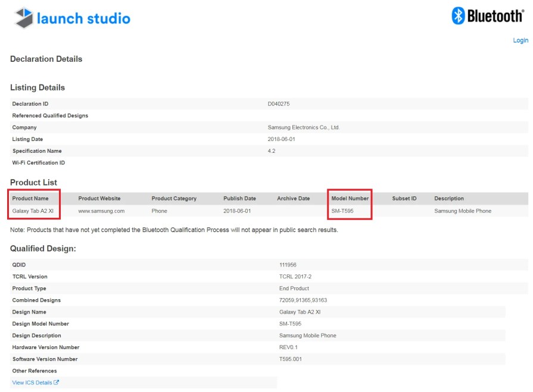Click the Product List heading
Image resolution: width=533 pixels, height=392 pixels.
tap(34, 183)
